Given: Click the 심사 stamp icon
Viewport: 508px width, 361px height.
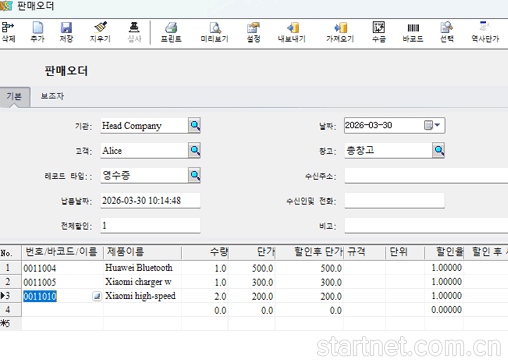Looking at the screenshot, I should [x=134, y=28].
